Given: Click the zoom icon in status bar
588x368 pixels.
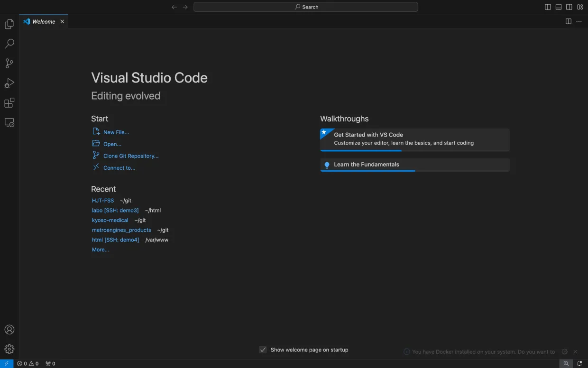Looking at the screenshot, I should (566, 364).
